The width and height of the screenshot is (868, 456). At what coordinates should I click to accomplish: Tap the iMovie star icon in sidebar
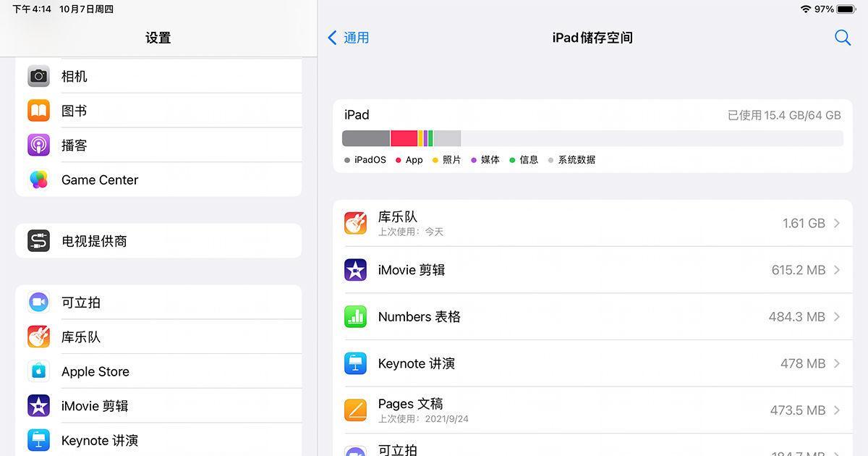pos(38,407)
